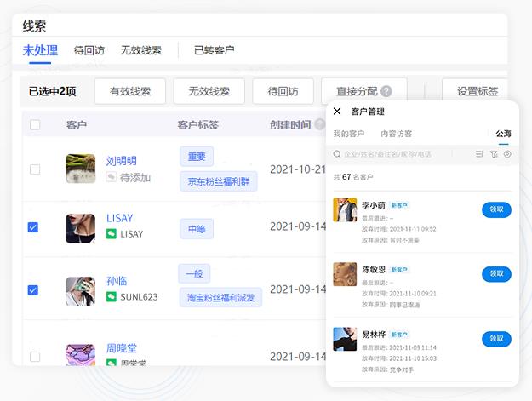
Task: Click the 新客户 badge next to 易林桦
Action: coord(399,335)
